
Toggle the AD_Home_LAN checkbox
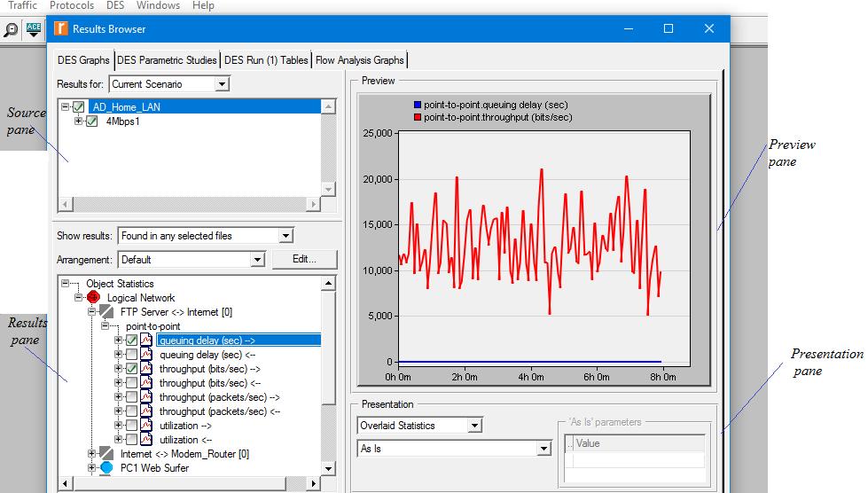coord(79,106)
